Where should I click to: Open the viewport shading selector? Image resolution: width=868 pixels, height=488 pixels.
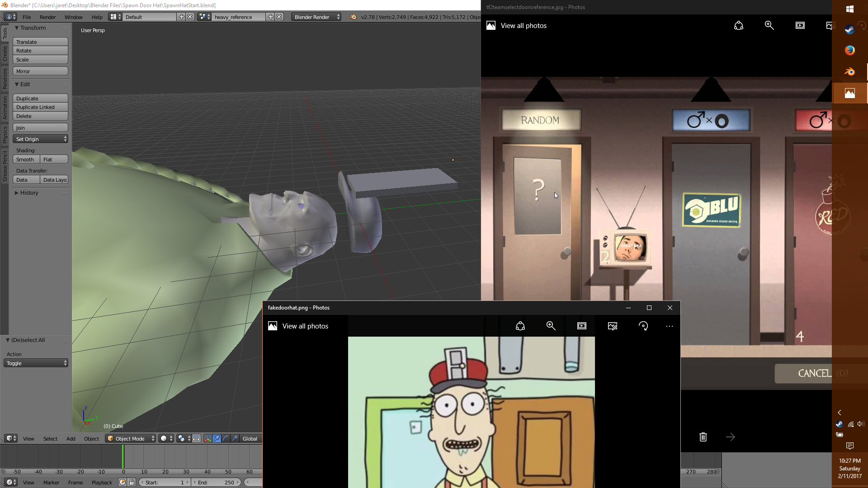(x=166, y=438)
